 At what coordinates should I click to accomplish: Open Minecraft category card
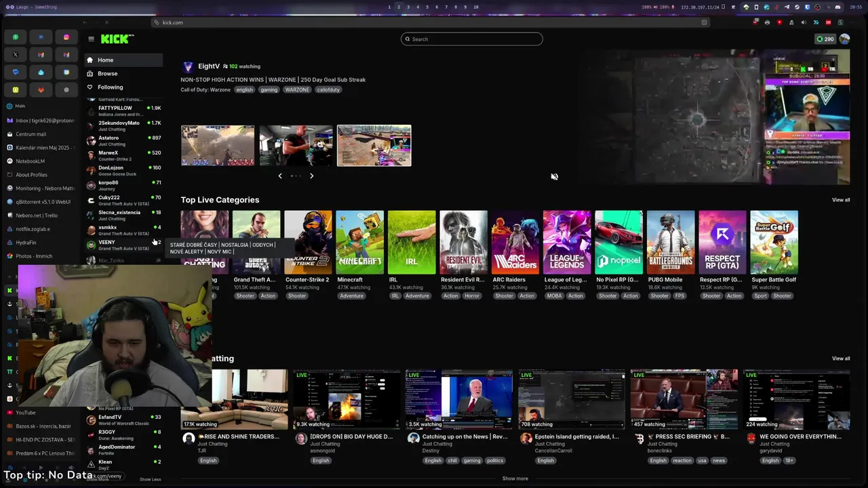pyautogui.click(x=360, y=242)
